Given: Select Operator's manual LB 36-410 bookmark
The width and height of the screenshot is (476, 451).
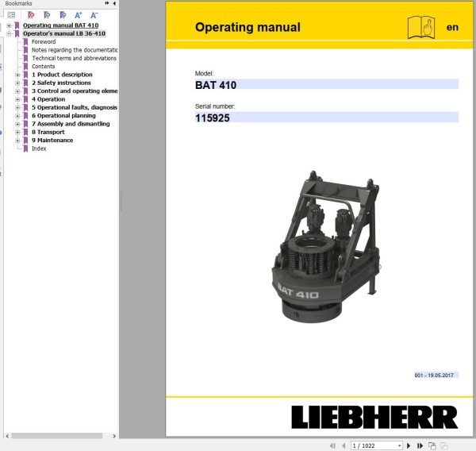Looking at the screenshot, I should [x=64, y=33].
